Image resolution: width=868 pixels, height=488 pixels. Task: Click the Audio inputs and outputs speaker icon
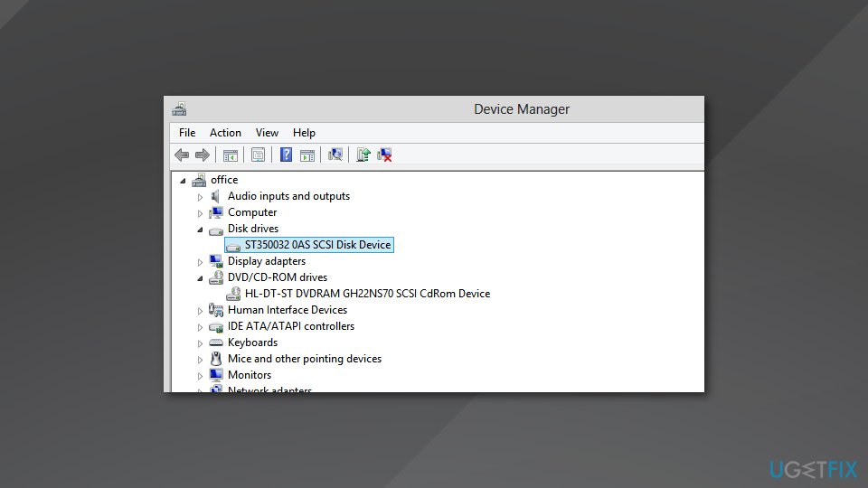coord(216,196)
